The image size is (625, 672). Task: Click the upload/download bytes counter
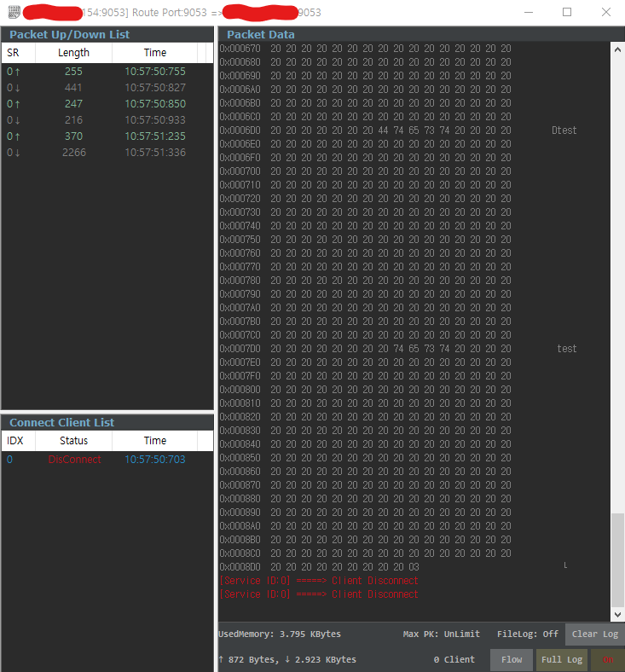click(x=287, y=659)
